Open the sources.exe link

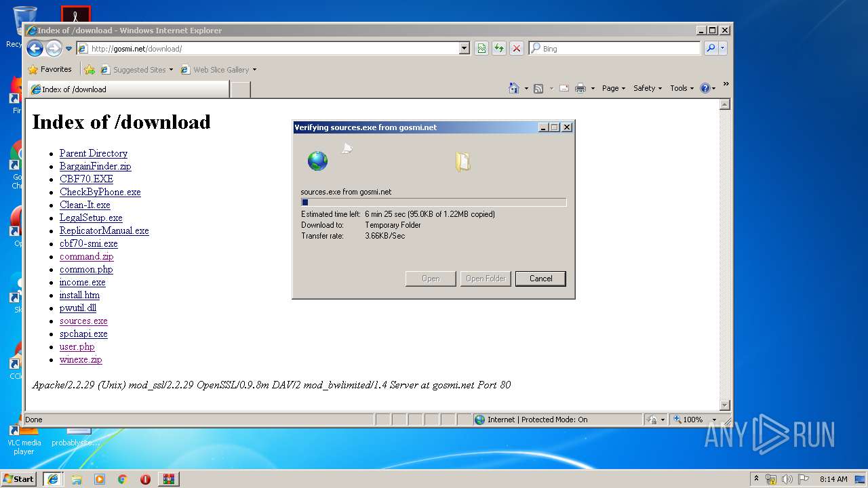coord(83,321)
